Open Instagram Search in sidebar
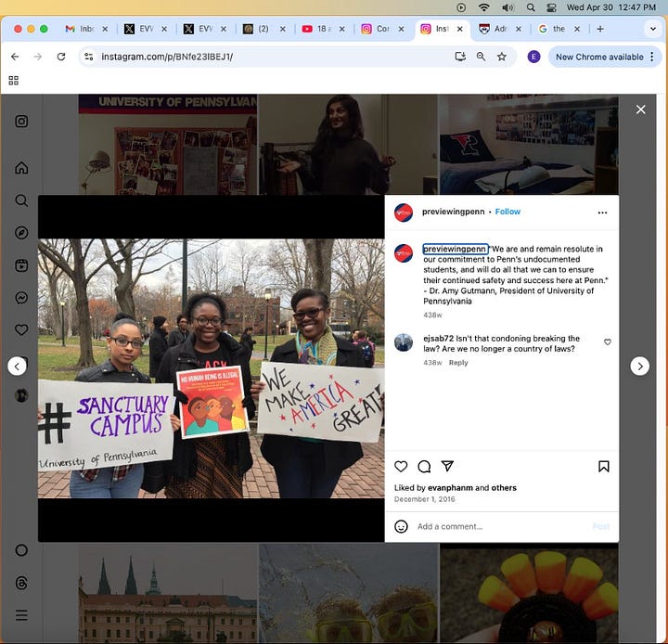The image size is (668, 644). coord(21,200)
